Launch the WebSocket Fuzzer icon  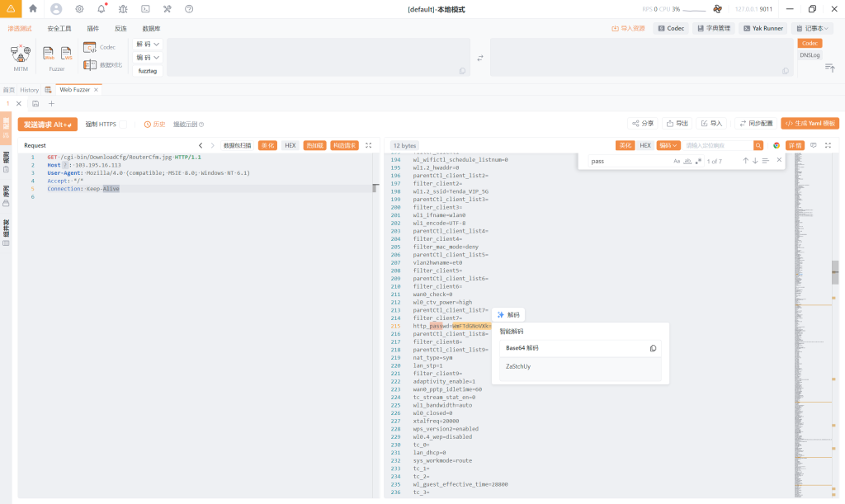[67, 54]
